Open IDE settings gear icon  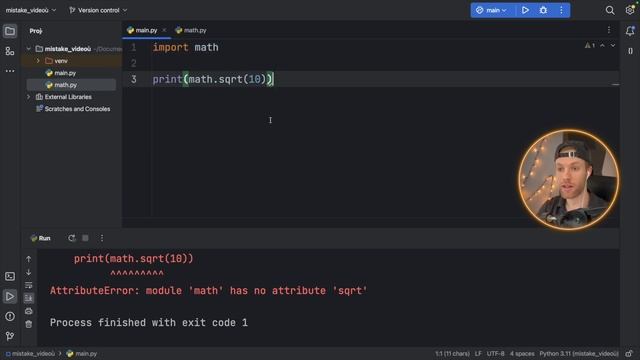pyautogui.click(x=630, y=10)
